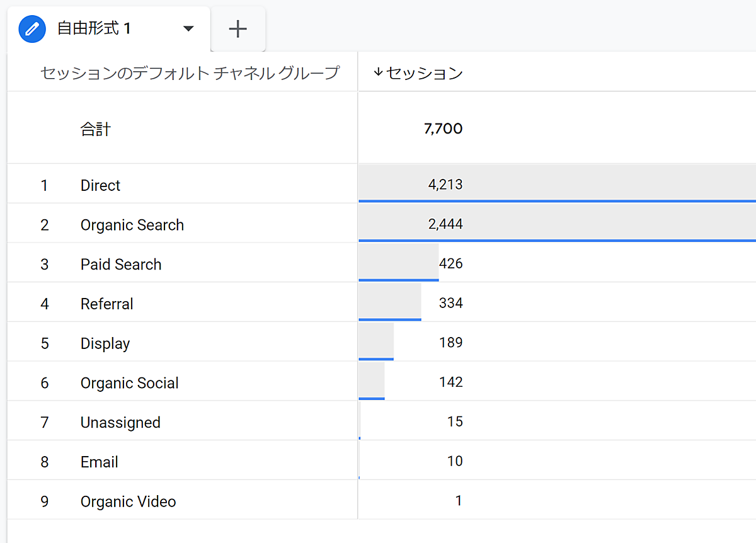Click the 426 sessions bar cell
This screenshot has height=543, width=756.
[x=450, y=263]
